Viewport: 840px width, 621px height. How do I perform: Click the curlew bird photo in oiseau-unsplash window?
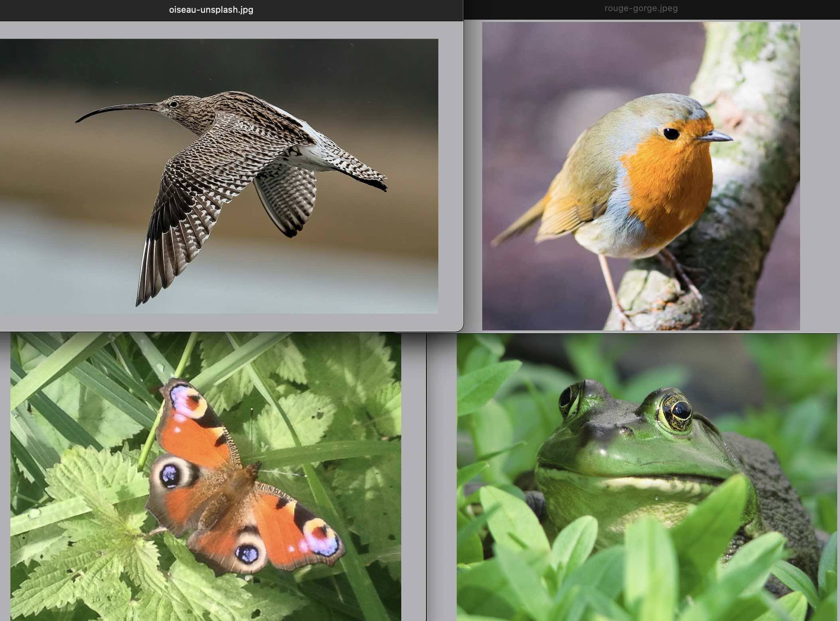[x=219, y=176]
